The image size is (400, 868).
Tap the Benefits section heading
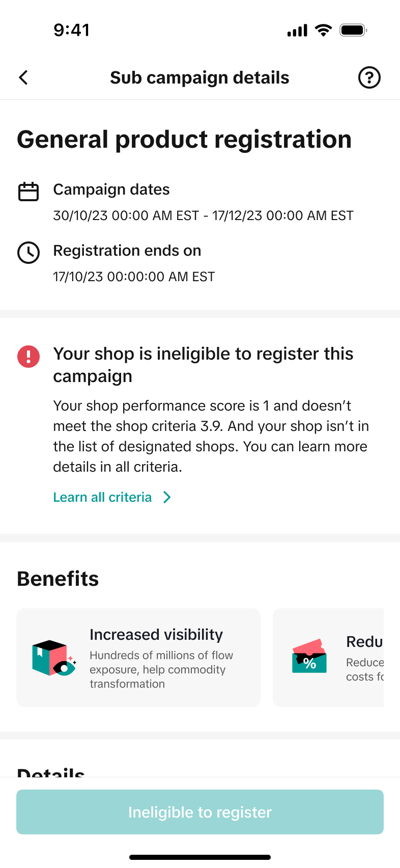click(x=58, y=579)
